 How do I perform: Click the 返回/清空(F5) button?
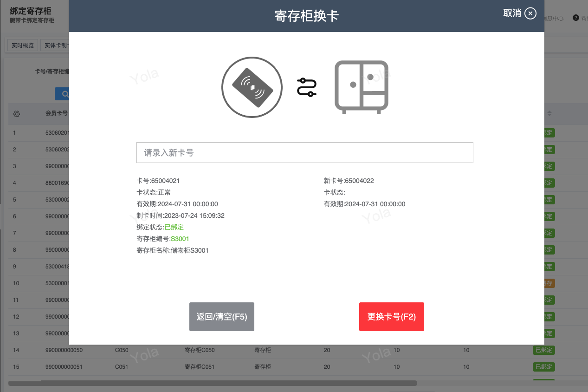pos(222,317)
